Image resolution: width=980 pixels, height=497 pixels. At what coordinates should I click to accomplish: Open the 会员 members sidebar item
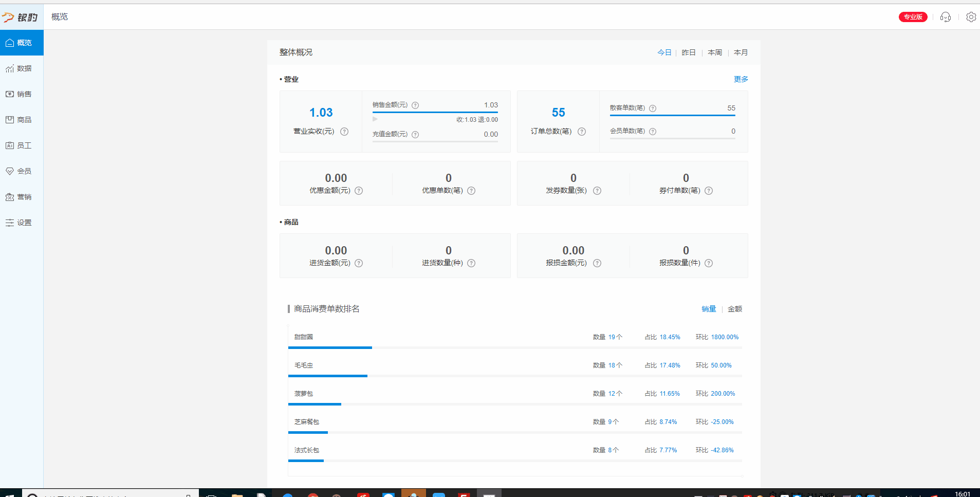coord(22,171)
